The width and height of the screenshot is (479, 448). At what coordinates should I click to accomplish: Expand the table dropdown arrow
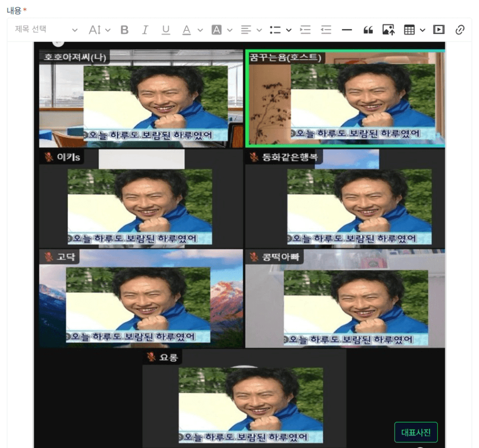423,30
